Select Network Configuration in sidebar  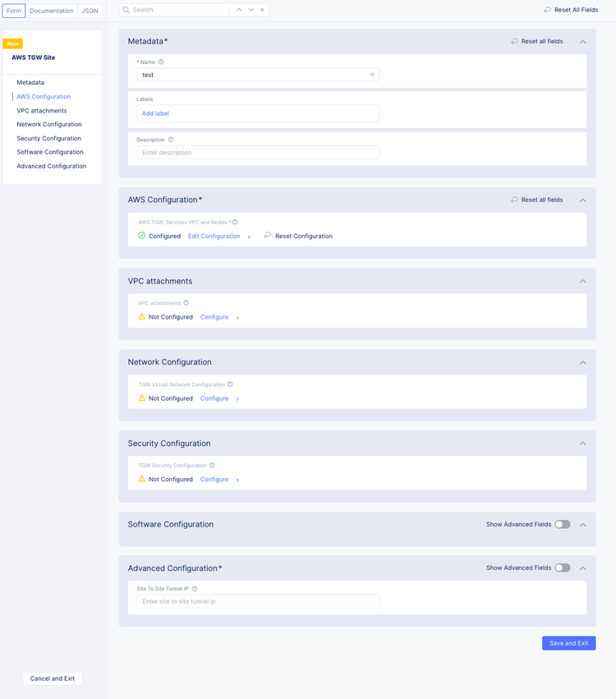tap(49, 124)
